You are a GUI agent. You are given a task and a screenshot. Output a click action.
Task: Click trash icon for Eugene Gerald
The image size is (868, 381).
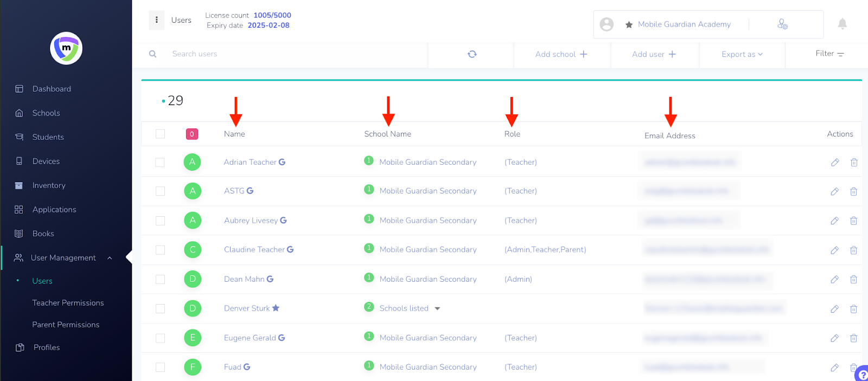853,338
